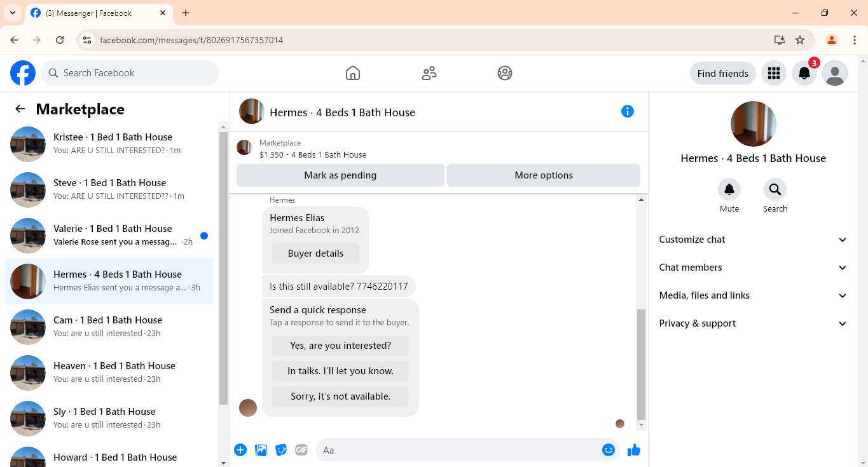
Task: Open Steve 1 Bed 1 Bath House chat
Action: click(109, 190)
